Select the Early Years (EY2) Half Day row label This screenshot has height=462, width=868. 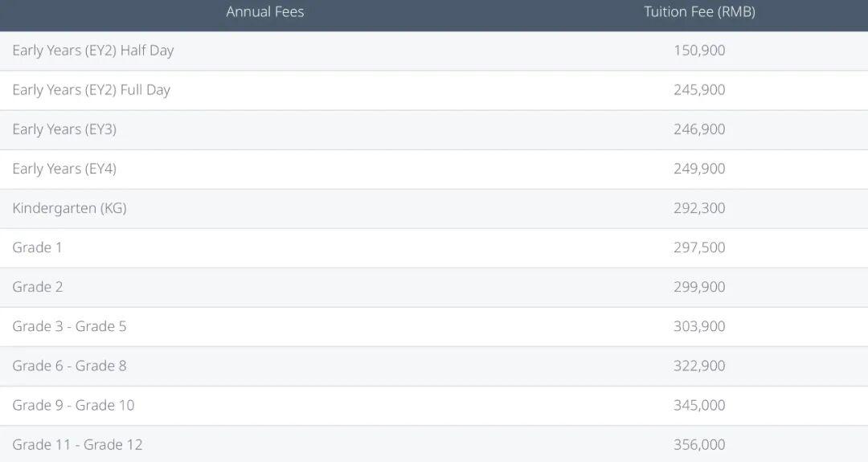click(93, 51)
